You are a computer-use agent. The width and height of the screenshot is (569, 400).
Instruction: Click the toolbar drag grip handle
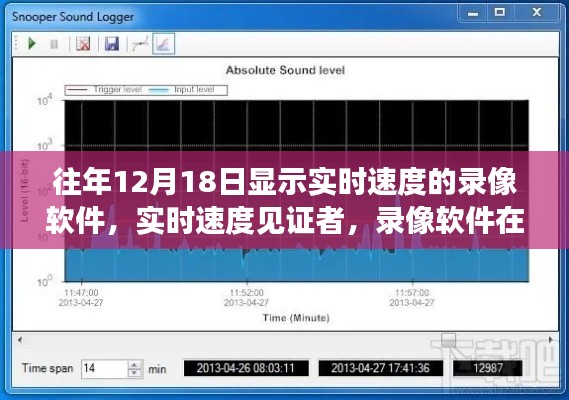click(16, 44)
